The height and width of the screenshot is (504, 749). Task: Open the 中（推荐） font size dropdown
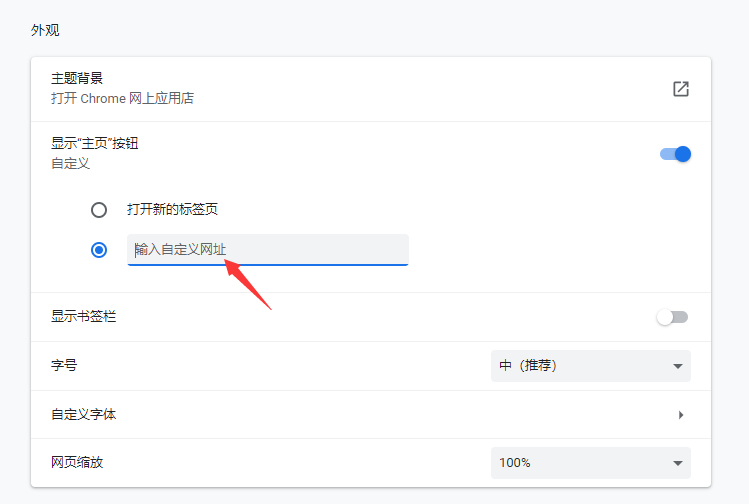(x=590, y=366)
